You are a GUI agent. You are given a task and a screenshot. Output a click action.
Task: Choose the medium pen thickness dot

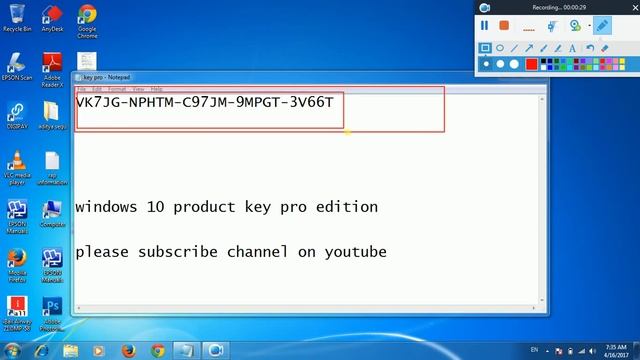click(x=500, y=64)
